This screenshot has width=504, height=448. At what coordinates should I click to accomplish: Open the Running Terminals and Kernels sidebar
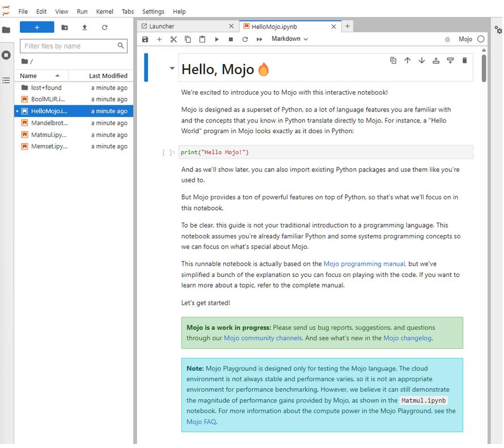6,55
